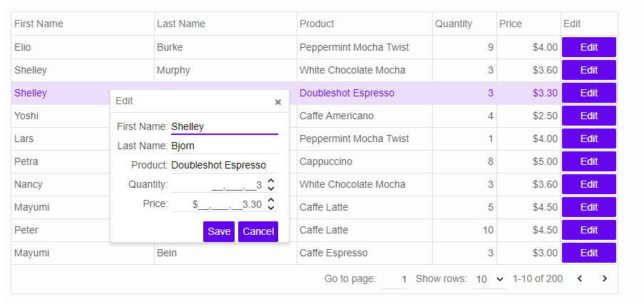Edit the Mayumi Caffe Latte row
The width and height of the screenshot is (644, 302).
click(x=589, y=207)
